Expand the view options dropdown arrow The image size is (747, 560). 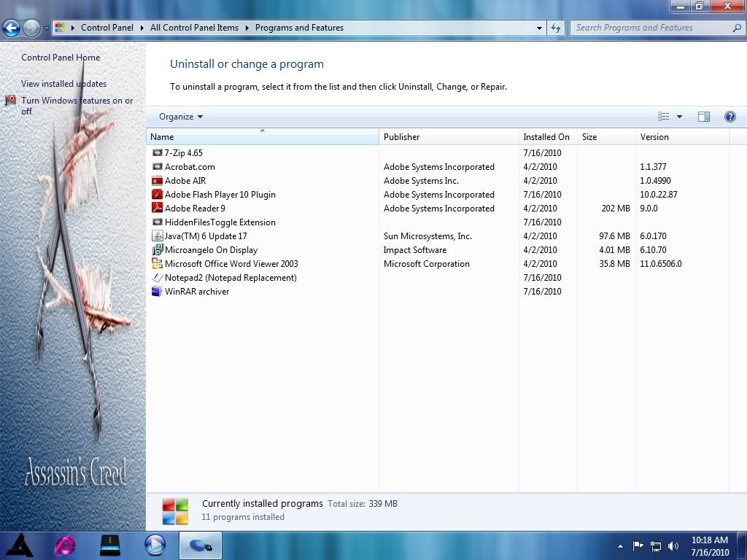tap(679, 117)
